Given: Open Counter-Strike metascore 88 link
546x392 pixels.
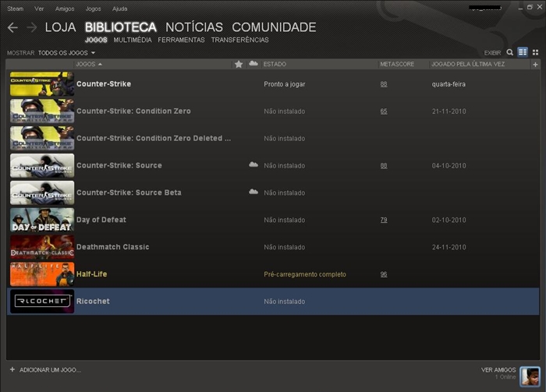Looking at the screenshot, I should coord(384,84).
